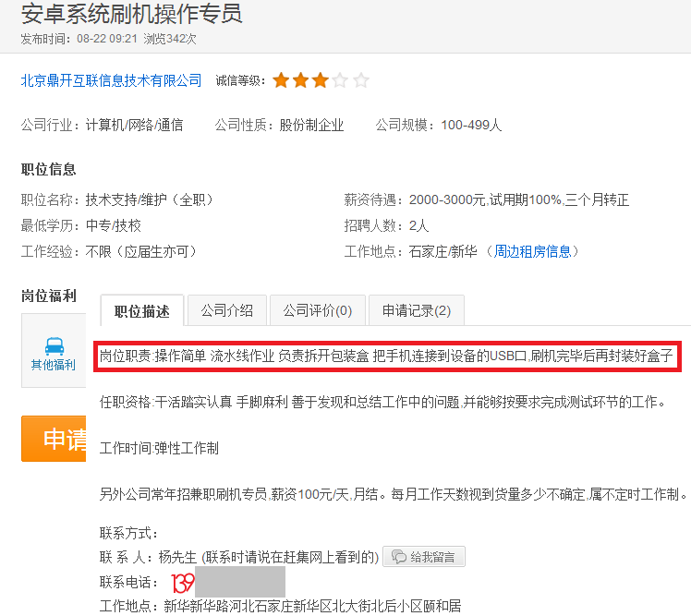Click the third orange rating star
Screen dimensions: 691x616
point(321,80)
